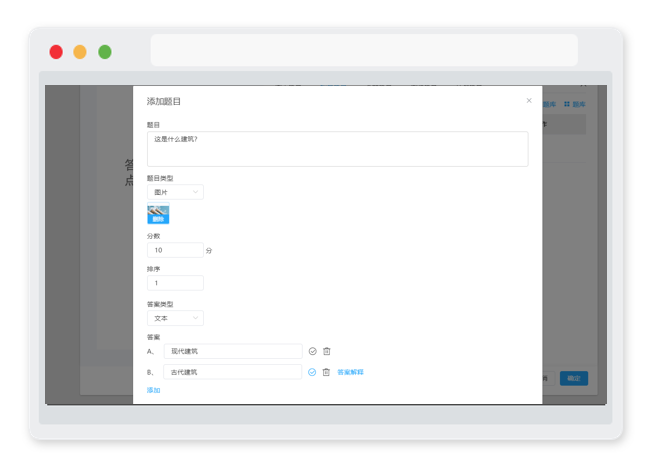Open the 答案解释 link

(350, 372)
